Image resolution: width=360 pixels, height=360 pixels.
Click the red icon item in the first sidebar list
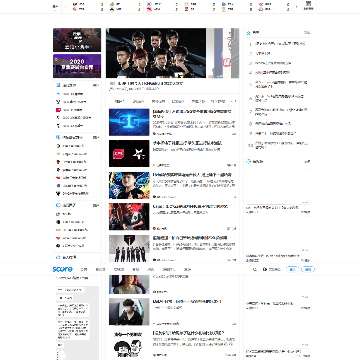[x=70, y=110]
